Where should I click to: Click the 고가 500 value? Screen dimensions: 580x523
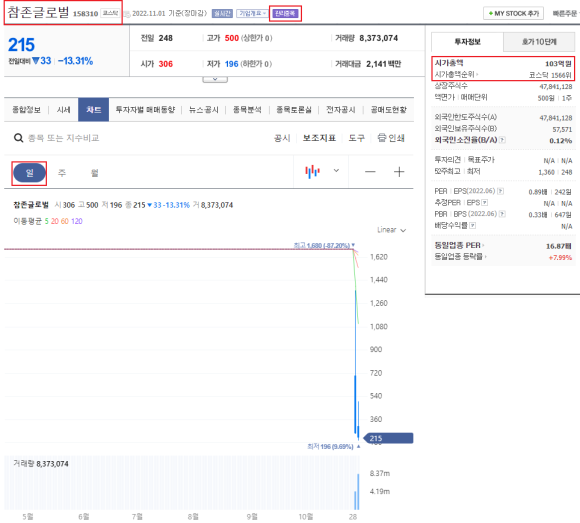pos(232,38)
